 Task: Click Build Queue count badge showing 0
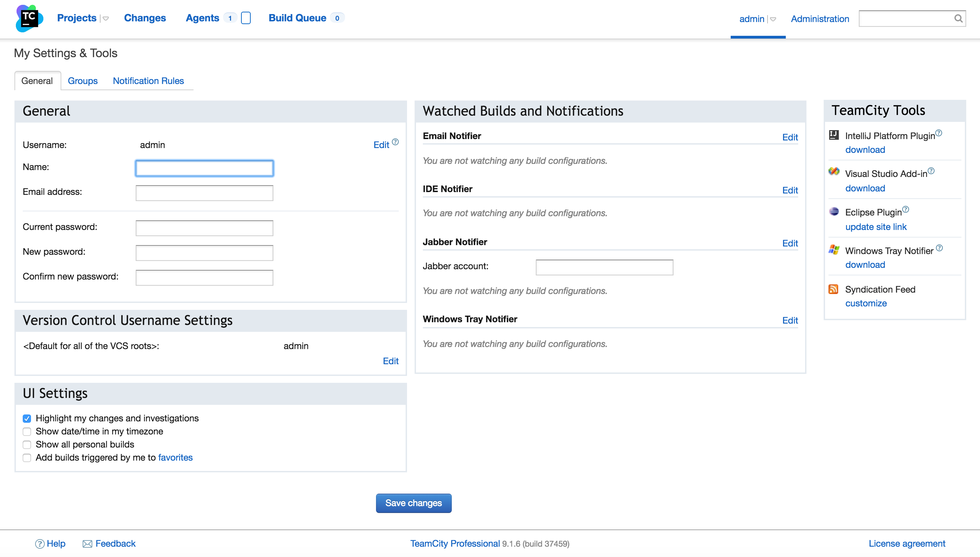[337, 18]
